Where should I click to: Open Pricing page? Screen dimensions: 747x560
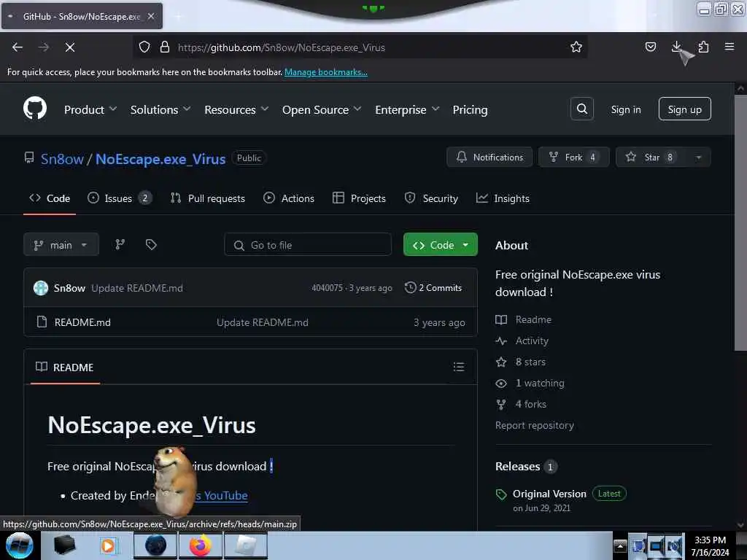click(x=470, y=109)
